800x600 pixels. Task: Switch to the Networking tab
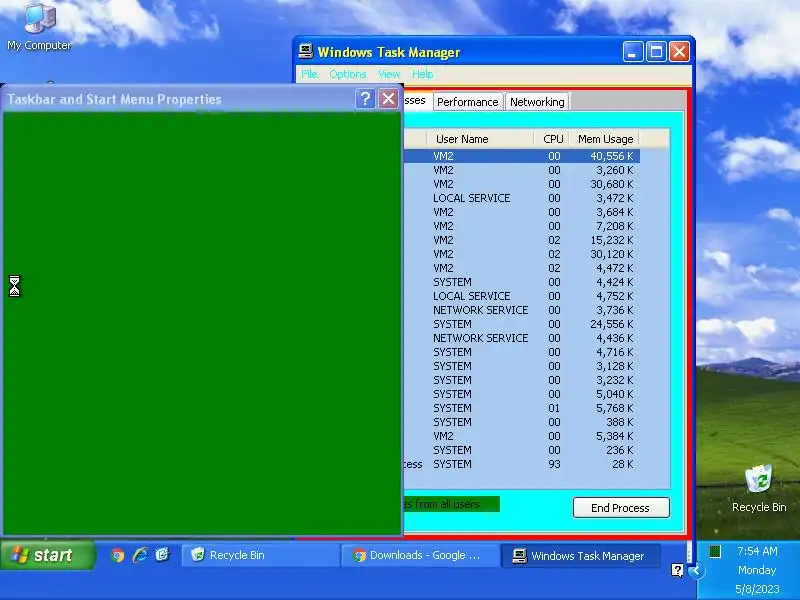537,102
